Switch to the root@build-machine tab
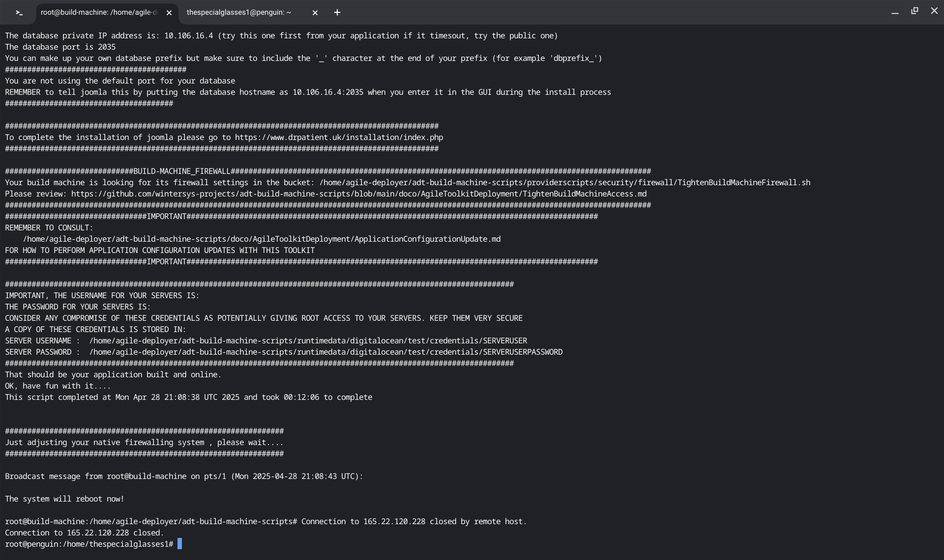The height and width of the screenshot is (560, 944). pyautogui.click(x=98, y=12)
